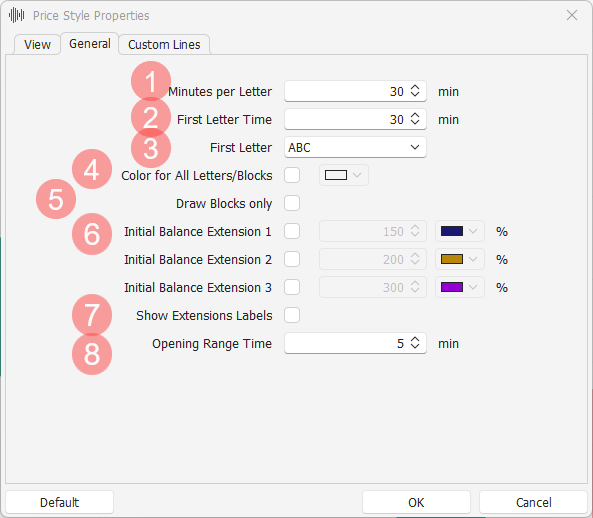
Task: Click the Default button
Action: point(59,502)
